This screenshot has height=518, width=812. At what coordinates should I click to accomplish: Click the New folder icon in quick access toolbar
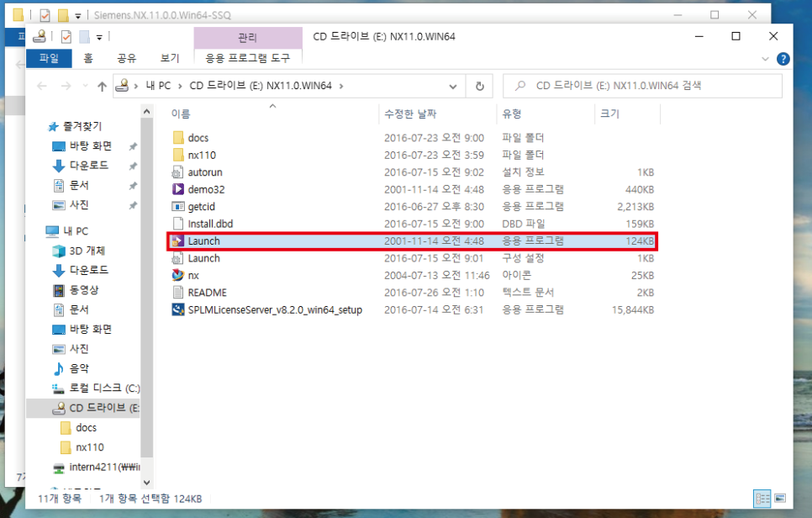pyautogui.click(x=84, y=37)
